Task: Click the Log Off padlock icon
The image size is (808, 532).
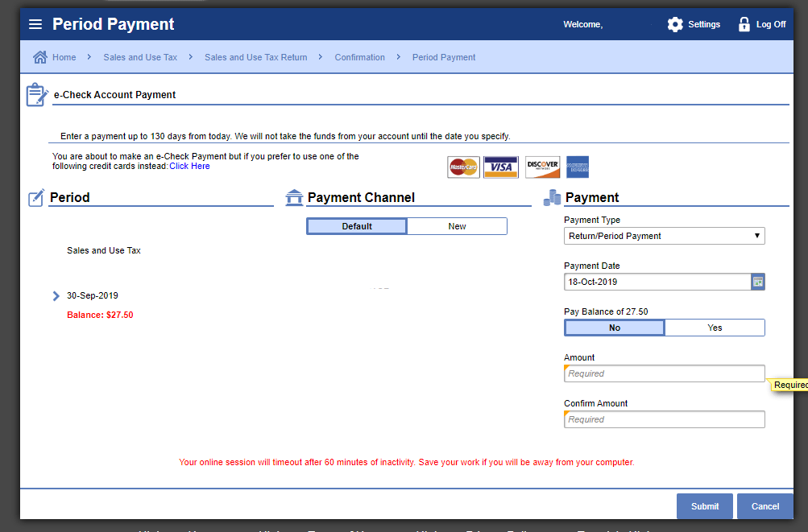Action: (744, 24)
